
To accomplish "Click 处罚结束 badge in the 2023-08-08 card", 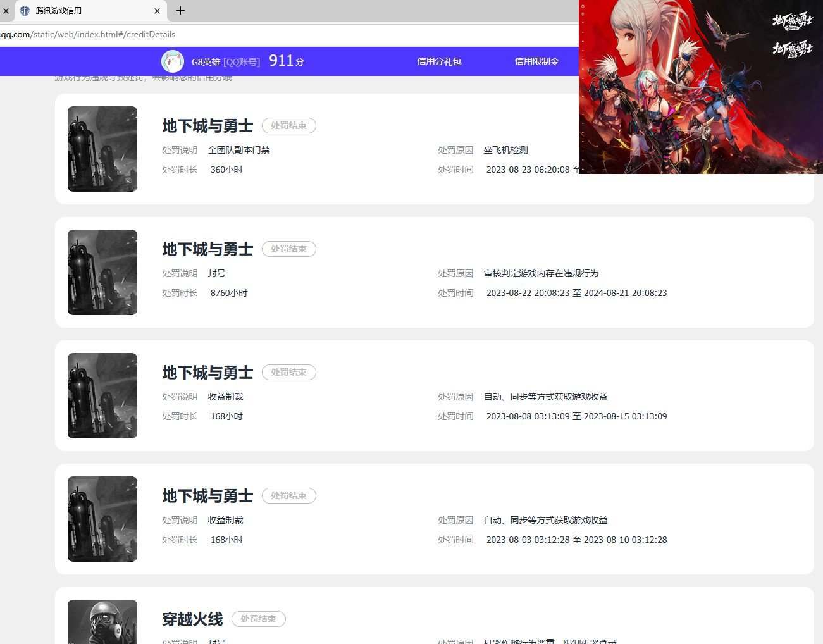I will (x=289, y=373).
